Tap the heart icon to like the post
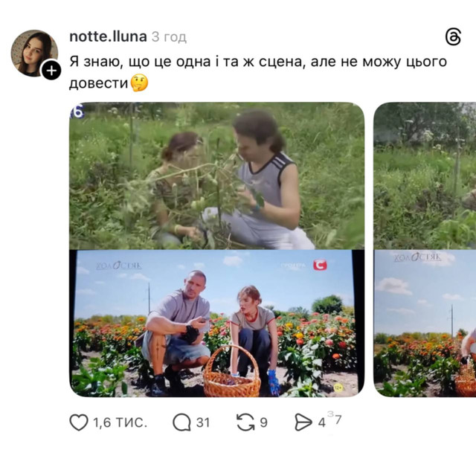The height and width of the screenshot is (476, 476). 79,422
